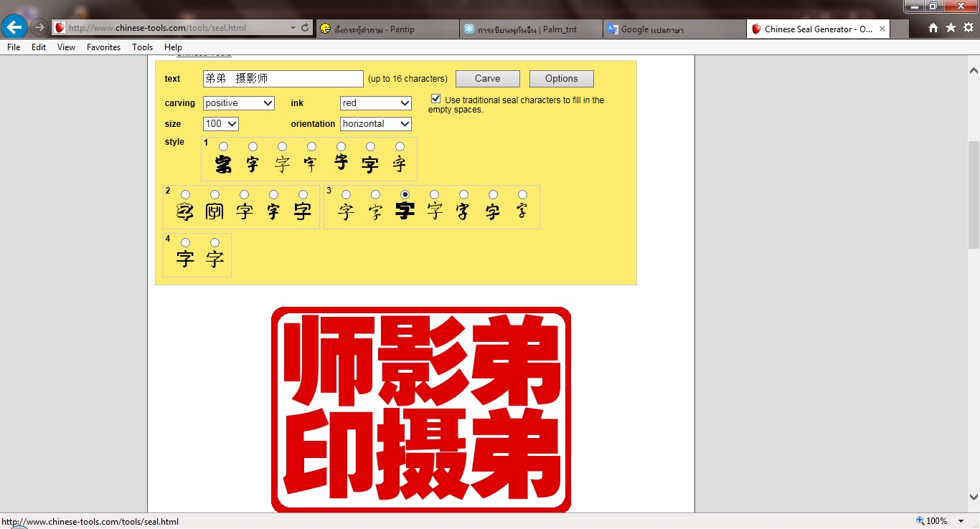
Task: Switch to the Palm_tnt tab
Action: click(x=531, y=29)
